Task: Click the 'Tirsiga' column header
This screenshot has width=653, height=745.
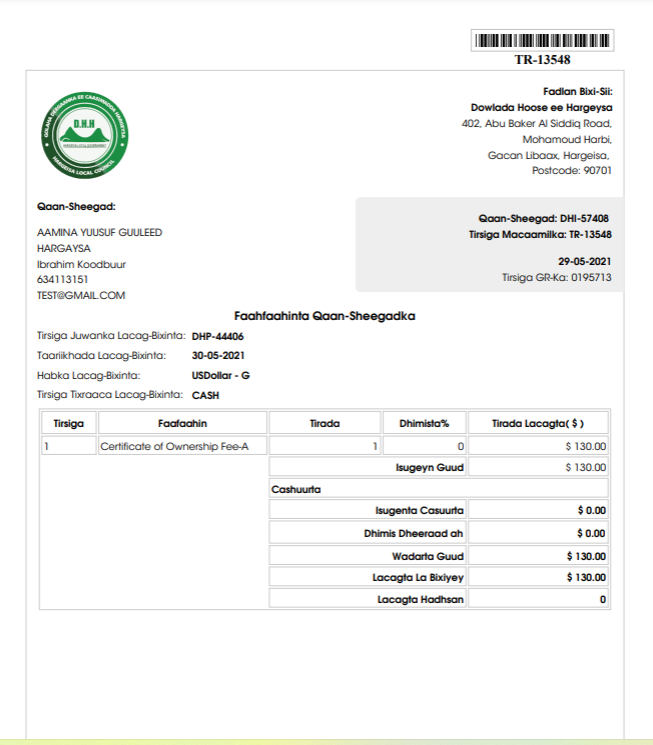Action: coord(68,423)
